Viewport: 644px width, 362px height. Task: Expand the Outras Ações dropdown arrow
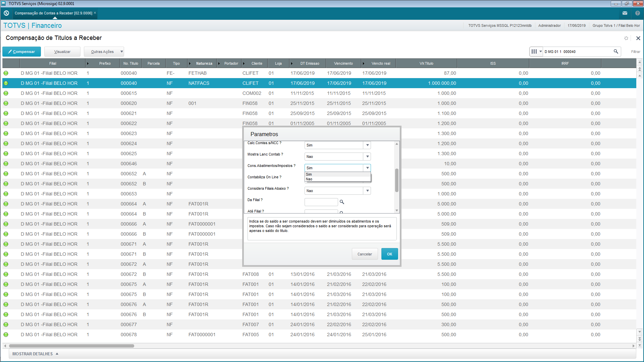click(121, 52)
